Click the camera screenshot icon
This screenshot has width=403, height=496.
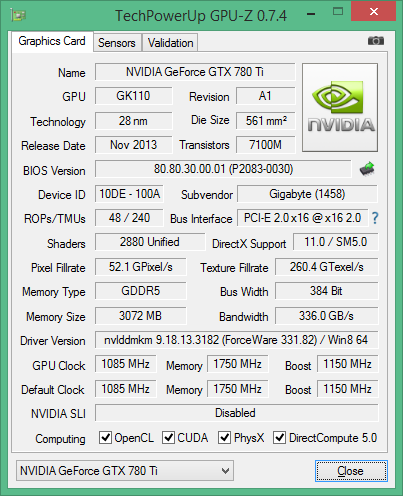(376, 41)
